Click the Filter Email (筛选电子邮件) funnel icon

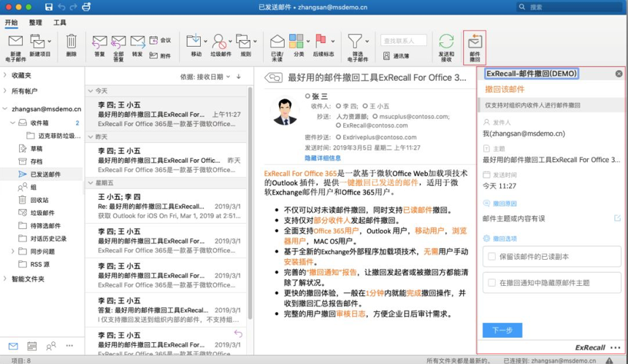[355, 41]
